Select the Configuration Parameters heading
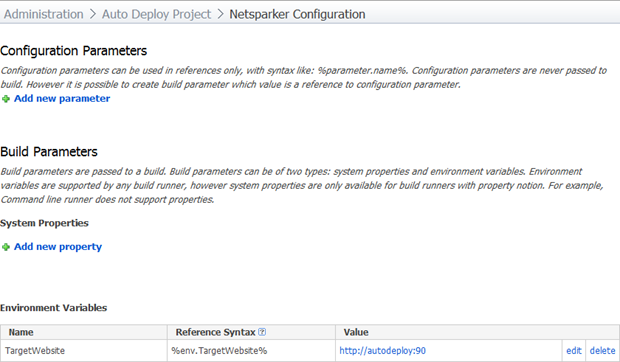This screenshot has height=362, width=620. (74, 51)
